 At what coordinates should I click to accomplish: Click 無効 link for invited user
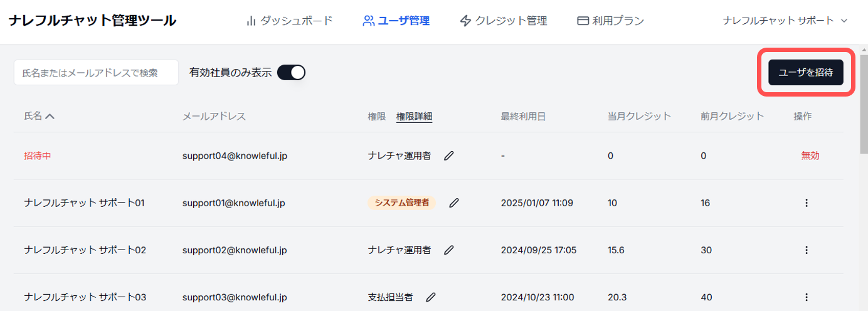pos(810,156)
